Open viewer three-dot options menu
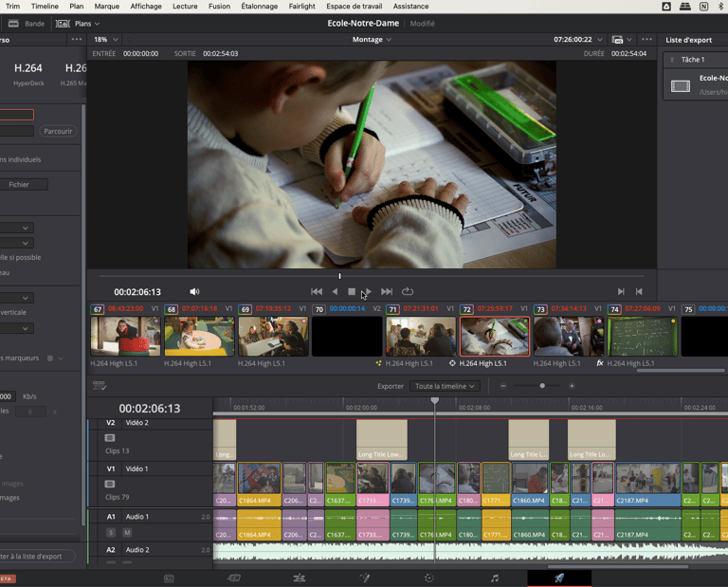 click(x=646, y=40)
